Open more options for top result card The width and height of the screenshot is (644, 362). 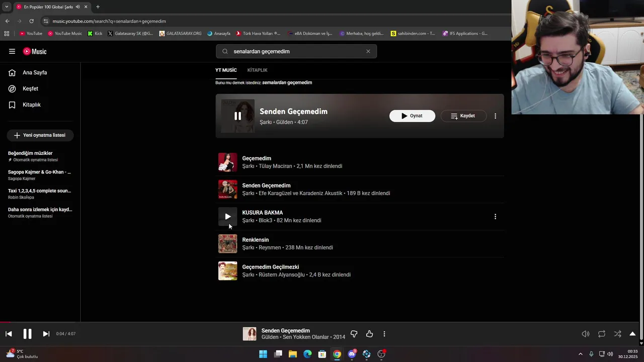point(495,116)
